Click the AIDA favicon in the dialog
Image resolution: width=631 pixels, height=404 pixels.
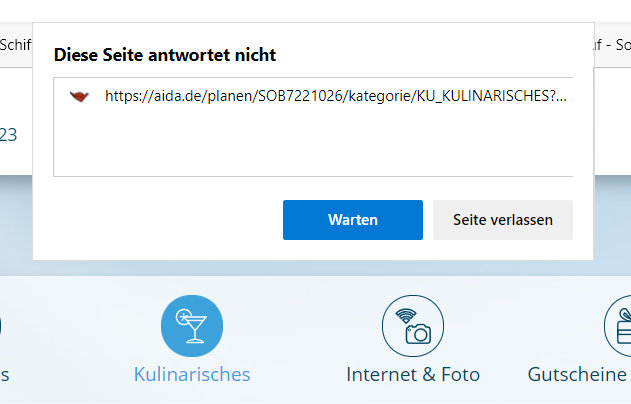point(79,96)
